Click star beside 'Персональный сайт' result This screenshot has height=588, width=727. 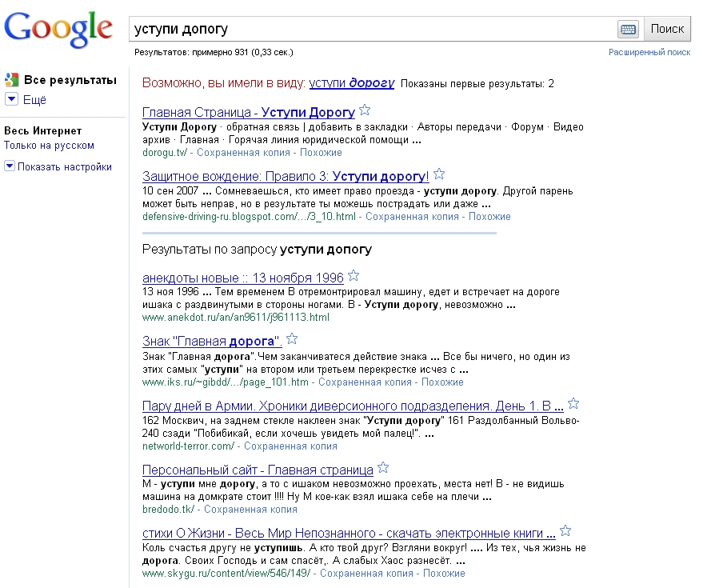383,468
